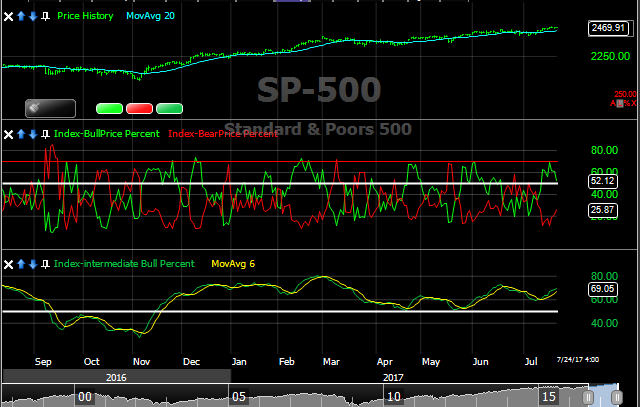Click the '05' year marker on the overview timeline
The height and width of the screenshot is (407, 640).
click(239, 396)
